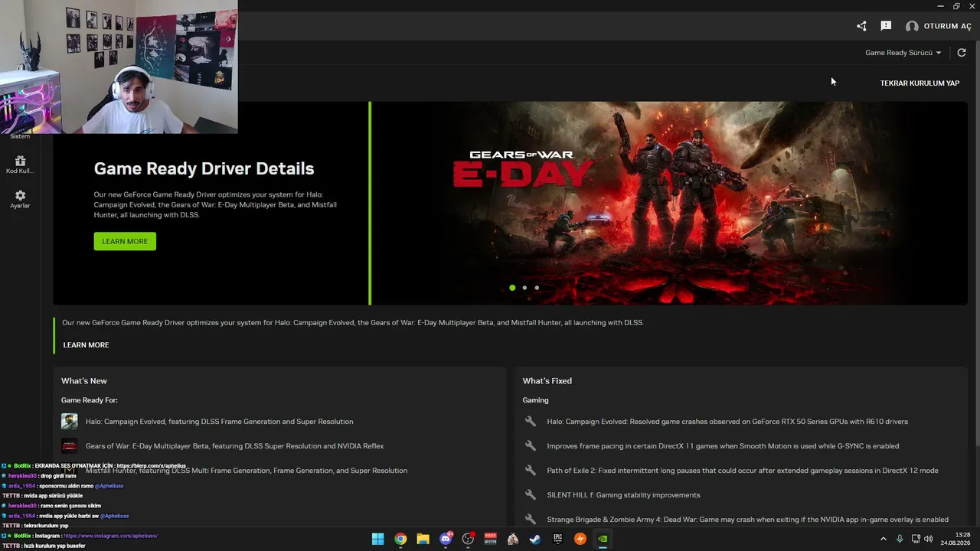Open the volume icon in system tray

pos(929,539)
